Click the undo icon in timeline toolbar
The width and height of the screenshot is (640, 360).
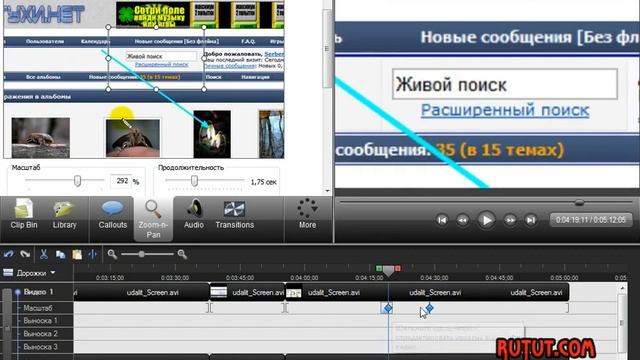pyautogui.click(x=9, y=254)
